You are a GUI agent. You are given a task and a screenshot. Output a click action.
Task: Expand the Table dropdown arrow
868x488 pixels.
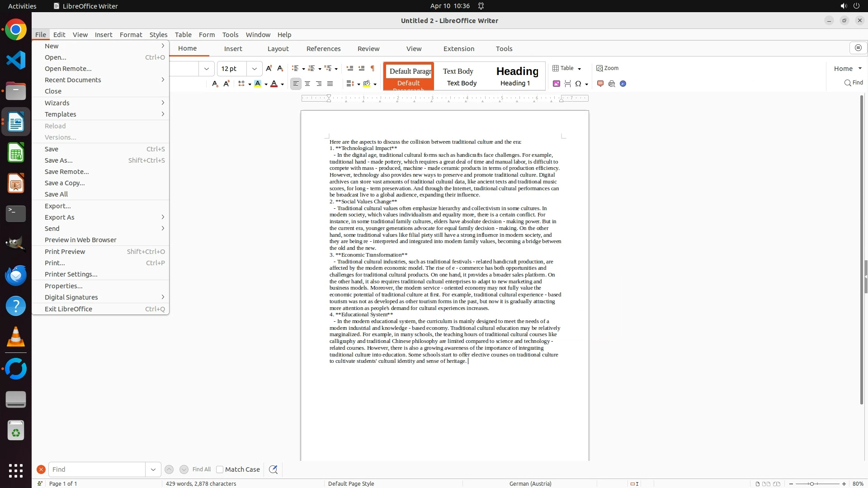(x=579, y=69)
